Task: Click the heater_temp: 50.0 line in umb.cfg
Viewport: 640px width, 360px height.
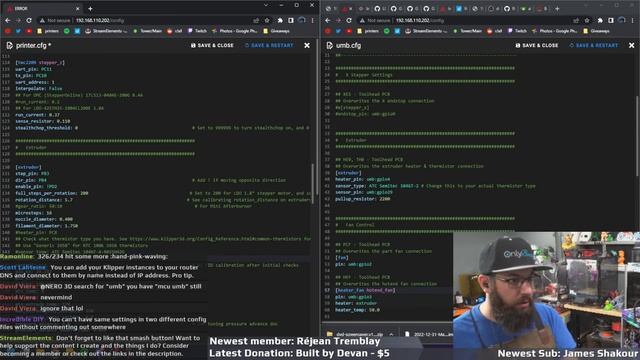Action: (358, 310)
